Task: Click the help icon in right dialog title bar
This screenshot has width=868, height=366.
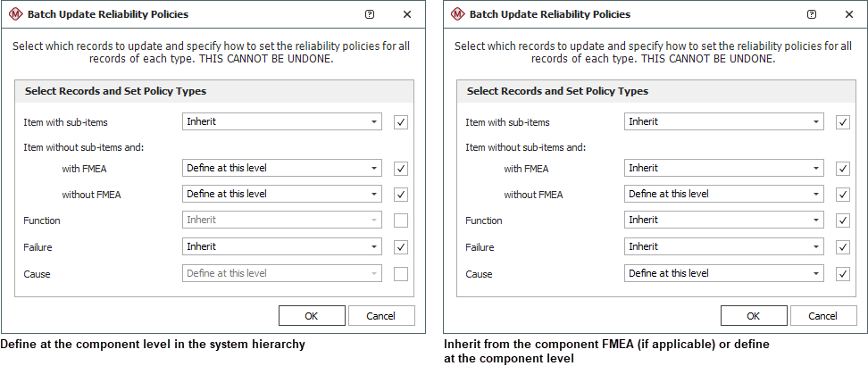Action: click(x=812, y=15)
